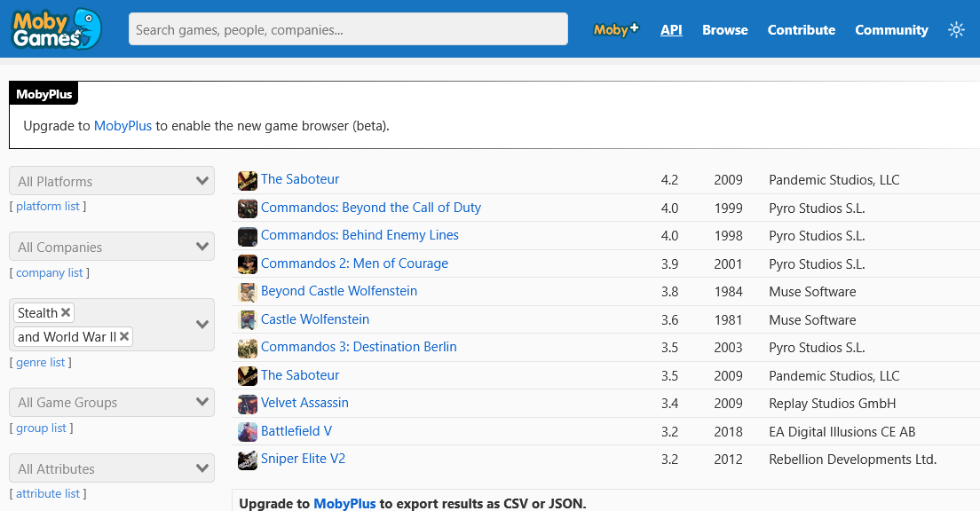
Task: Open Commandos 2: Men of Courage cover thumbnail
Action: tap(248, 264)
